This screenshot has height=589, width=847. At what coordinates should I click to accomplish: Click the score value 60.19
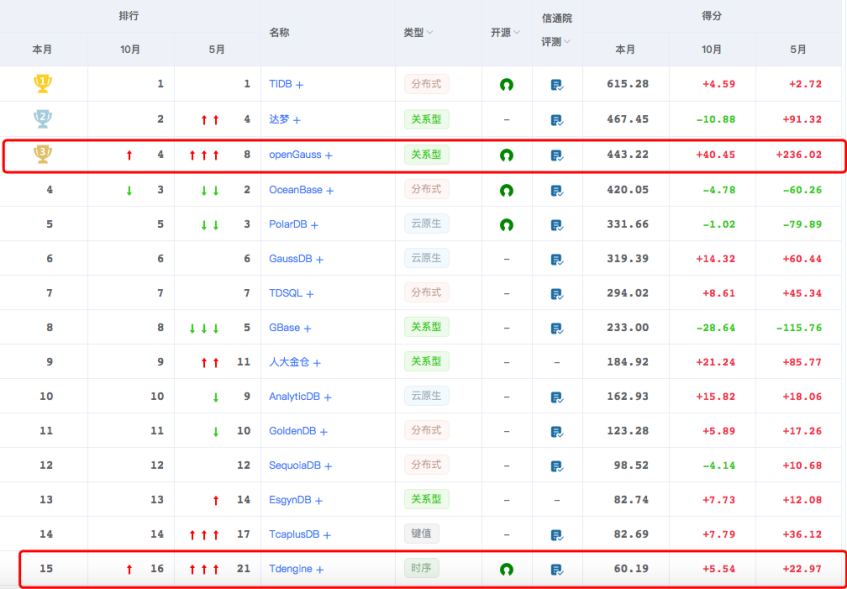631,568
